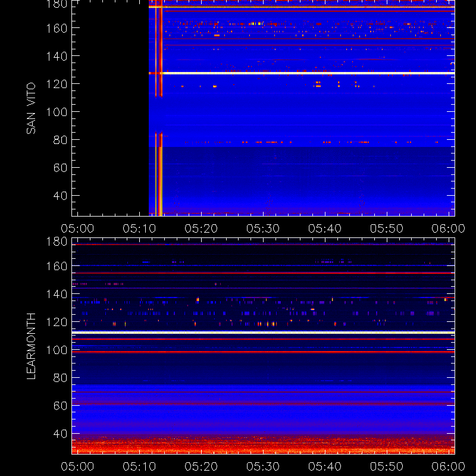476x476 pixels.
Task: Click the bright white band near 112 MHz in Learmonth
Action: click(x=263, y=333)
